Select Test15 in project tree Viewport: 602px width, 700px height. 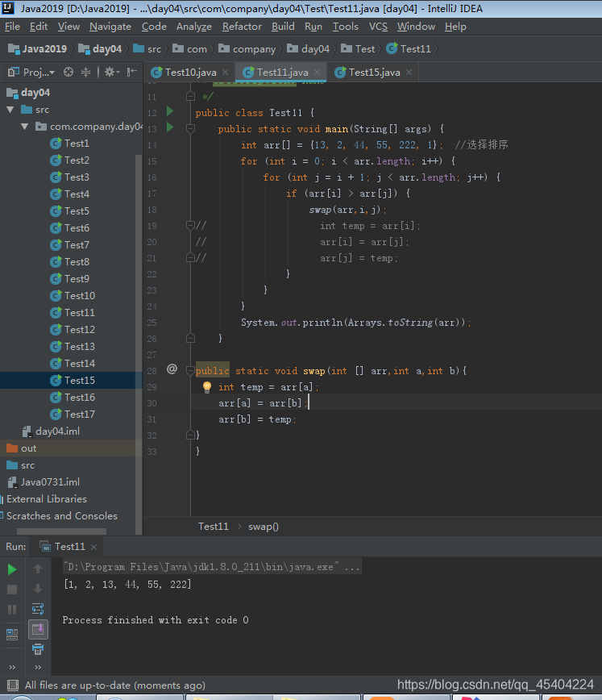(72, 381)
